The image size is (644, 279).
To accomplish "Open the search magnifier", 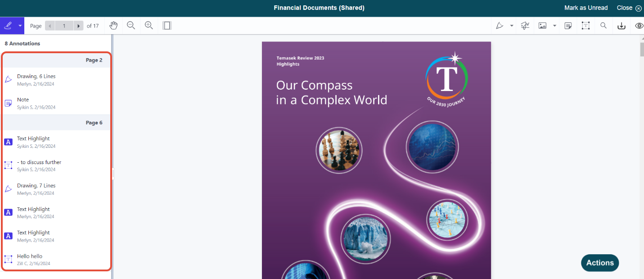I will click(x=603, y=26).
